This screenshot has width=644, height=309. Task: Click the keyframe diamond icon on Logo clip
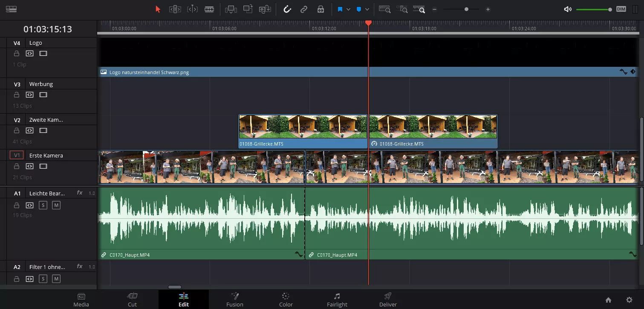tap(632, 72)
